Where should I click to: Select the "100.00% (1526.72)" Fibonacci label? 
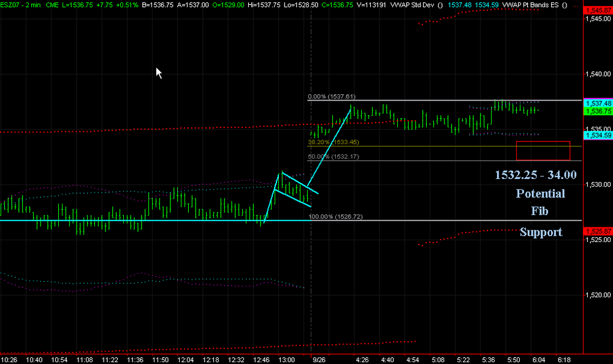coord(335,216)
